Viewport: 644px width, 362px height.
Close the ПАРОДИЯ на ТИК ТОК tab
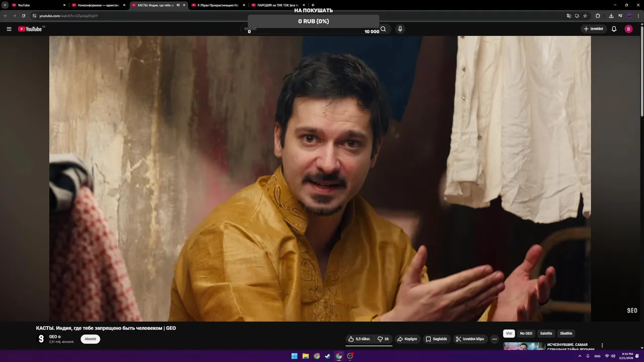(304, 5)
